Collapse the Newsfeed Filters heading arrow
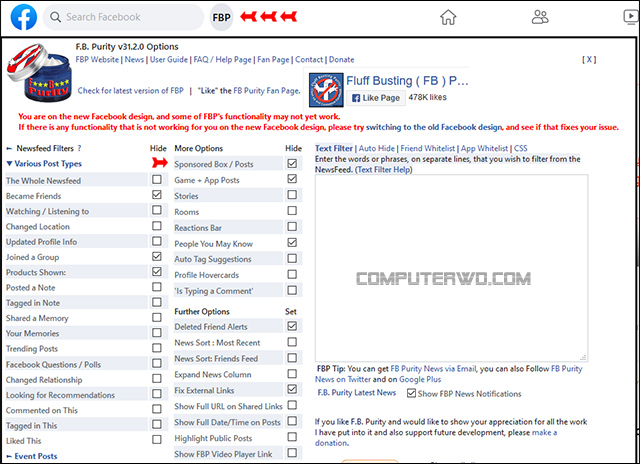The image size is (640, 464). [x=9, y=149]
